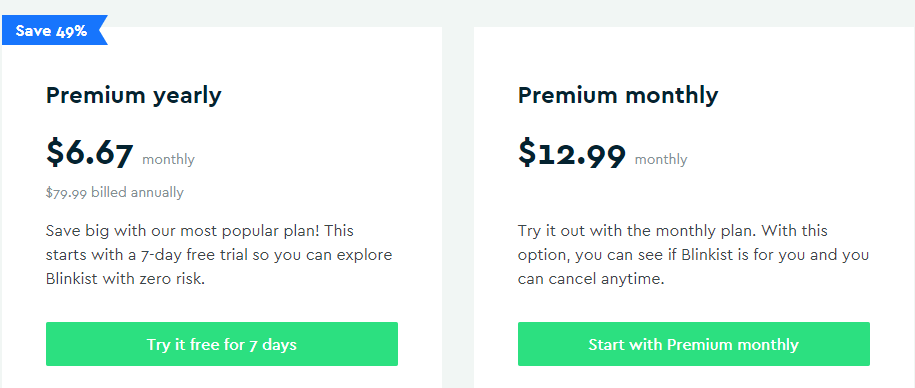
Task: Click the '7-day free trial' phrase
Action: click(x=196, y=255)
